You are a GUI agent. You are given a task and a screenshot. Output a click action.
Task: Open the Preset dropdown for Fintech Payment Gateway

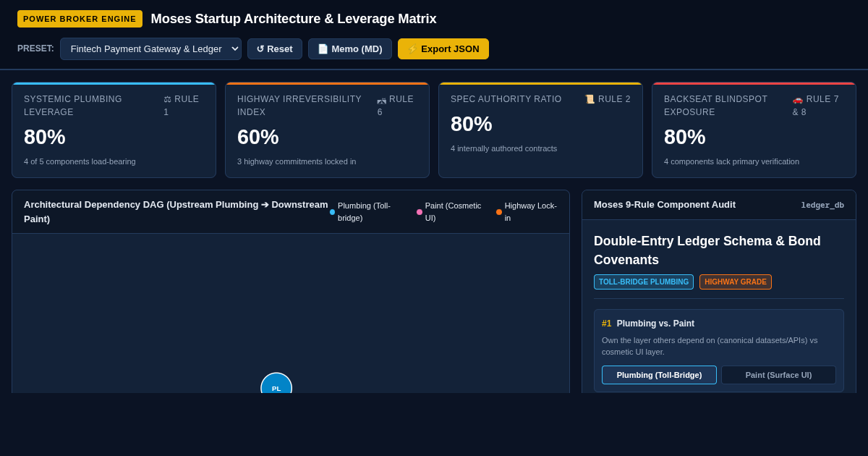click(150, 48)
